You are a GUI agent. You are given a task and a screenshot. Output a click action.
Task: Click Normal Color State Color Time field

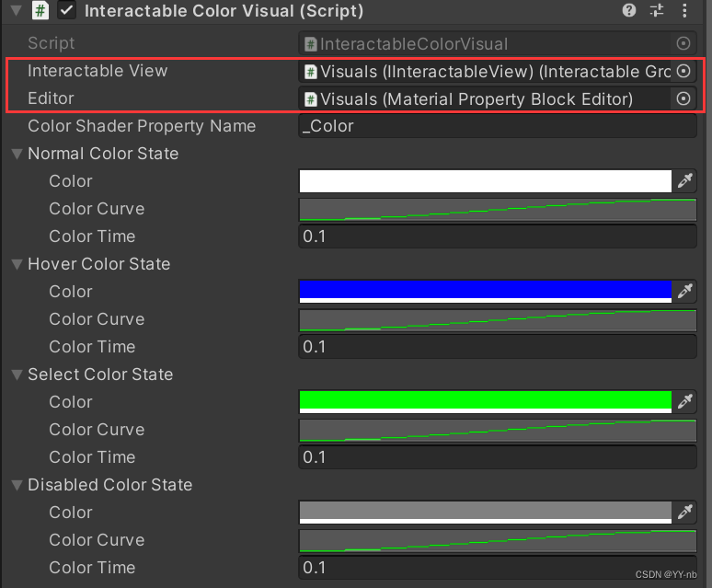click(x=498, y=236)
